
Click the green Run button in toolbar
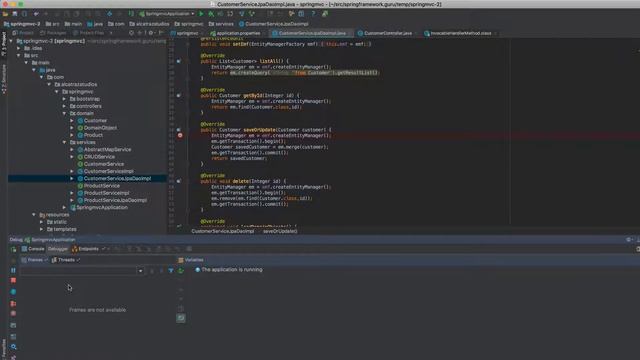(x=201, y=14)
